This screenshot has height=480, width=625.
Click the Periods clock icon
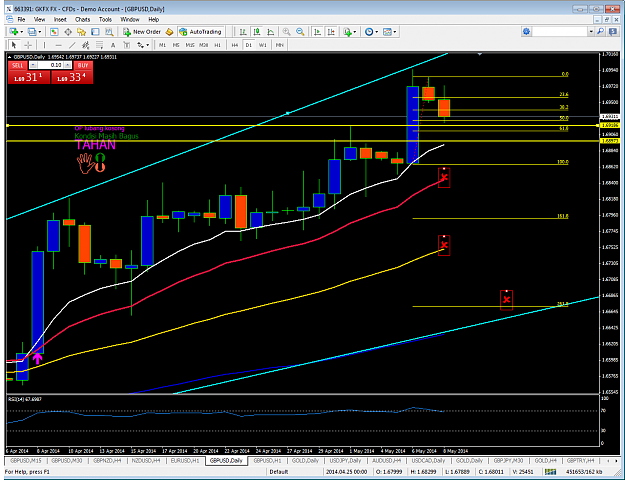[x=369, y=32]
